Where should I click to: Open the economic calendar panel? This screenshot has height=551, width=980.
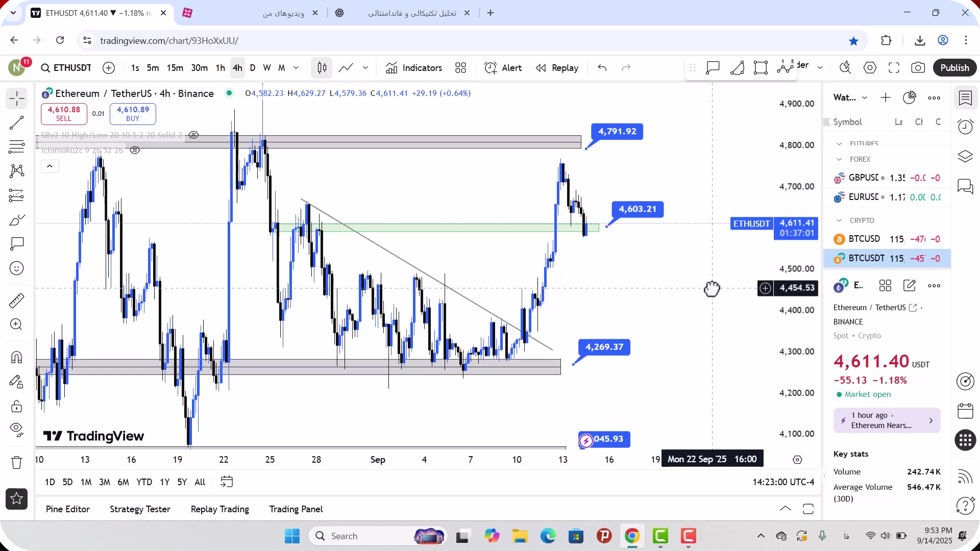point(965,411)
